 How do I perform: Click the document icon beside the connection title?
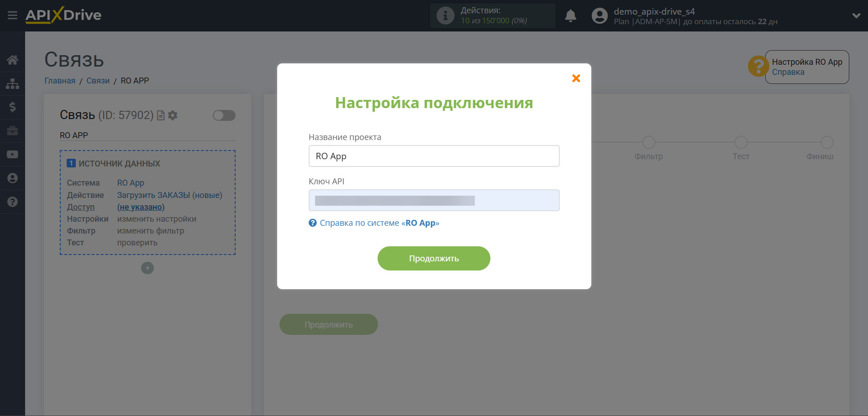point(160,115)
